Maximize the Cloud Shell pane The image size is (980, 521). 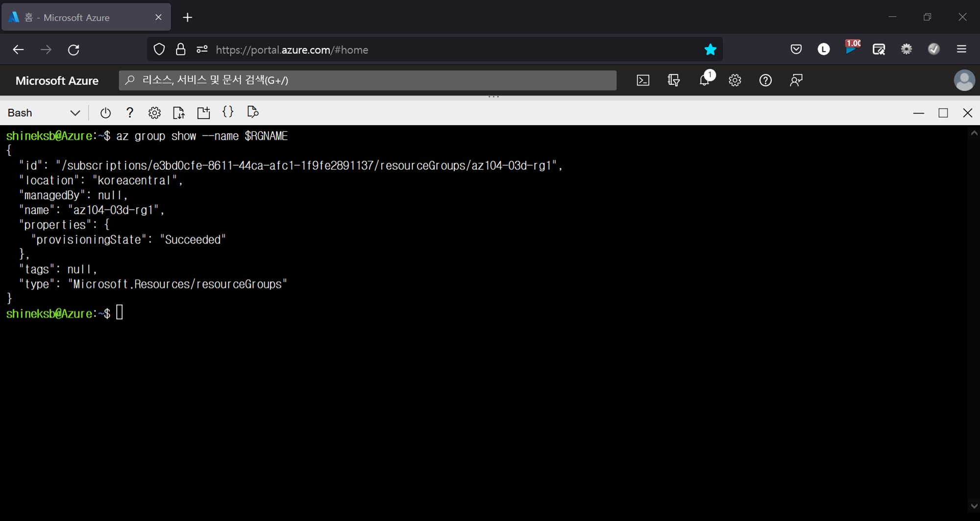[x=943, y=113]
